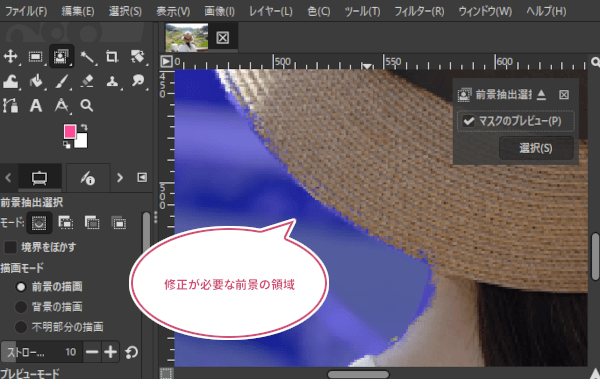Open the 画像(I) menu
The image size is (600, 379).
point(219,11)
